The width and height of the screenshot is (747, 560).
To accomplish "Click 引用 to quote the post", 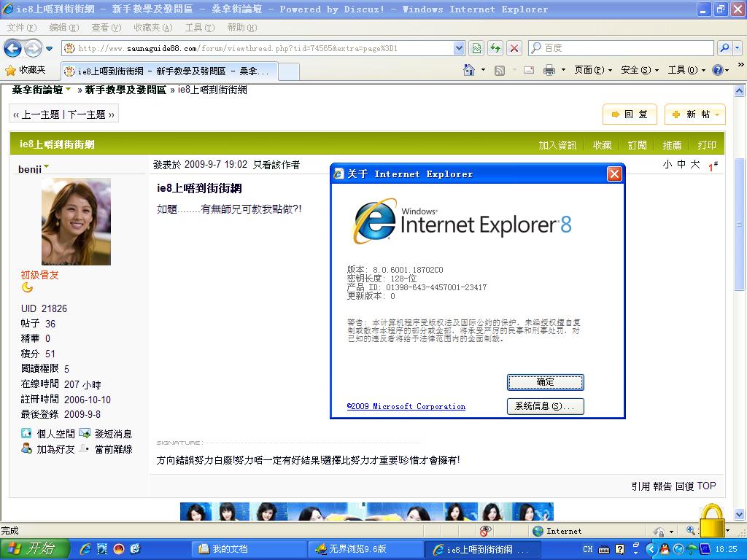I will pos(640,486).
